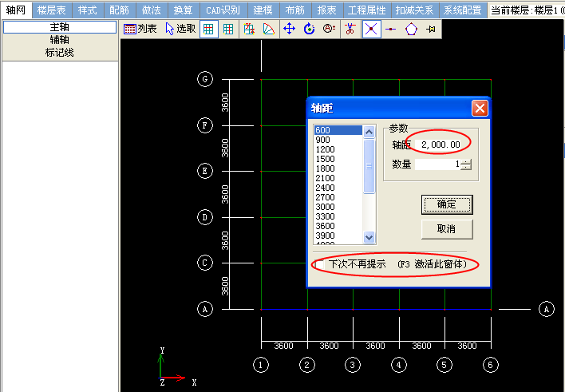The width and height of the screenshot is (565, 392).
Task: Pick 1800 in the spacing list
Action: (338, 168)
